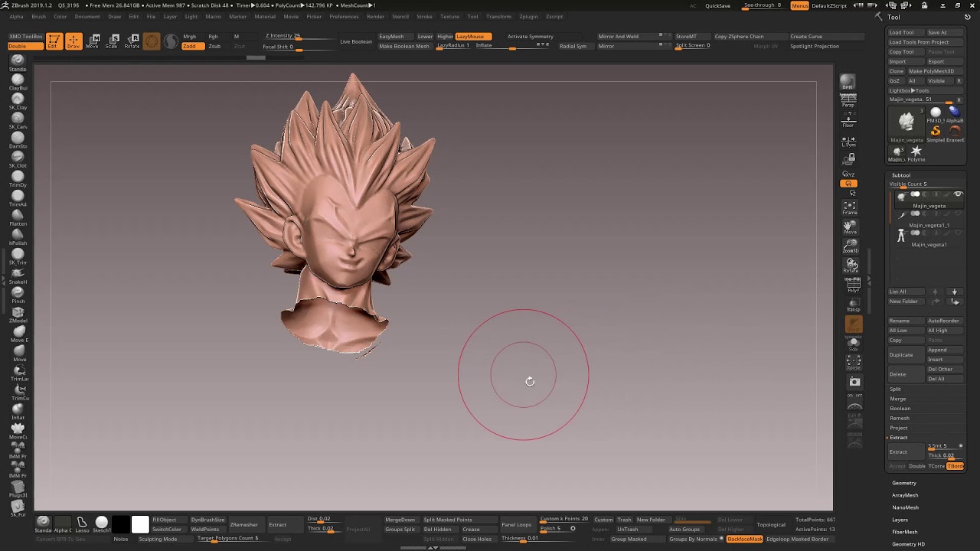Screen dimensions: 980x551
Task: Open the Alpha selector at bottom shelf
Action: [62, 524]
